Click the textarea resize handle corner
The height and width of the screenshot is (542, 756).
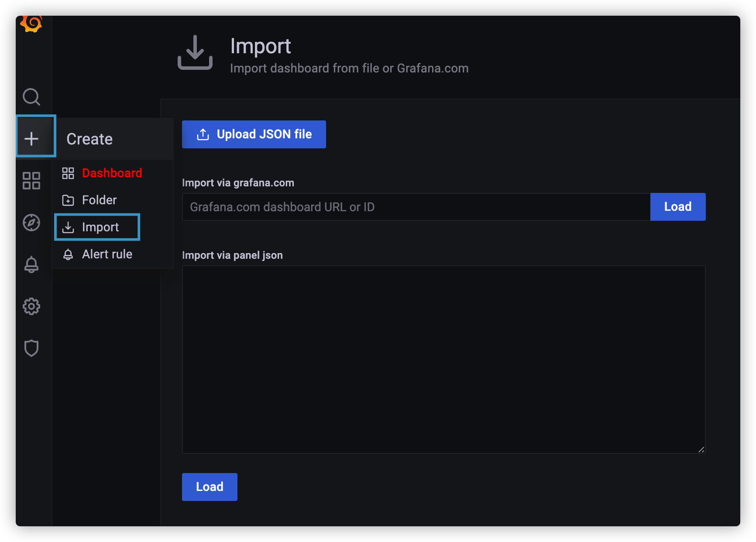701,449
